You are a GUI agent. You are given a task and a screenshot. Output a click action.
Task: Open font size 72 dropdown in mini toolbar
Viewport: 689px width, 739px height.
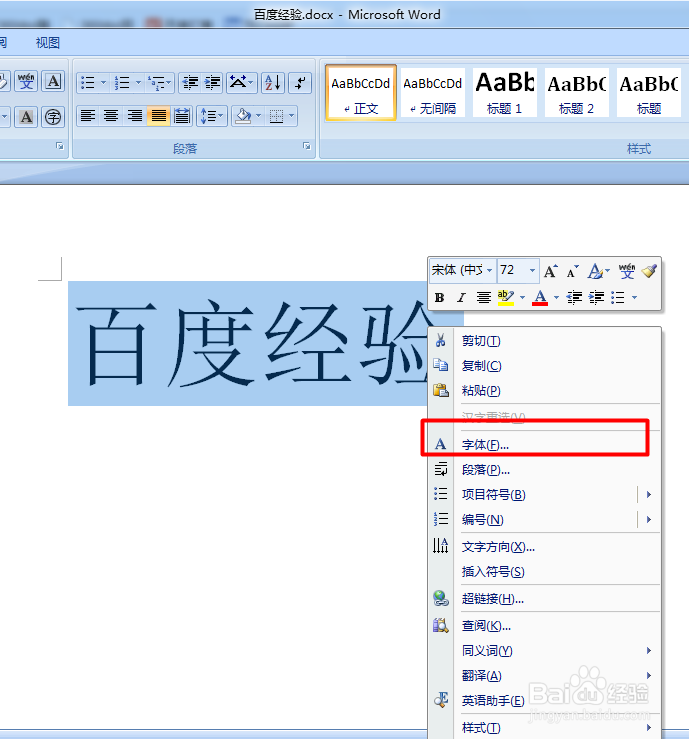point(532,271)
